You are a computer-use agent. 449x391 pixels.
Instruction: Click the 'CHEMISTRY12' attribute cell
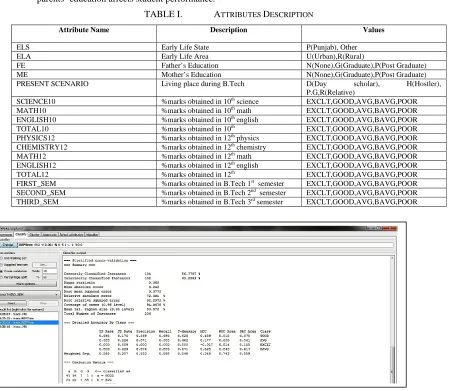(x=84, y=147)
